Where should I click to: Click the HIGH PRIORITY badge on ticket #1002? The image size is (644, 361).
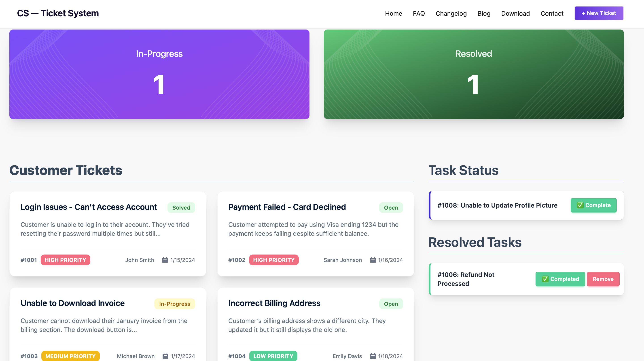click(274, 260)
